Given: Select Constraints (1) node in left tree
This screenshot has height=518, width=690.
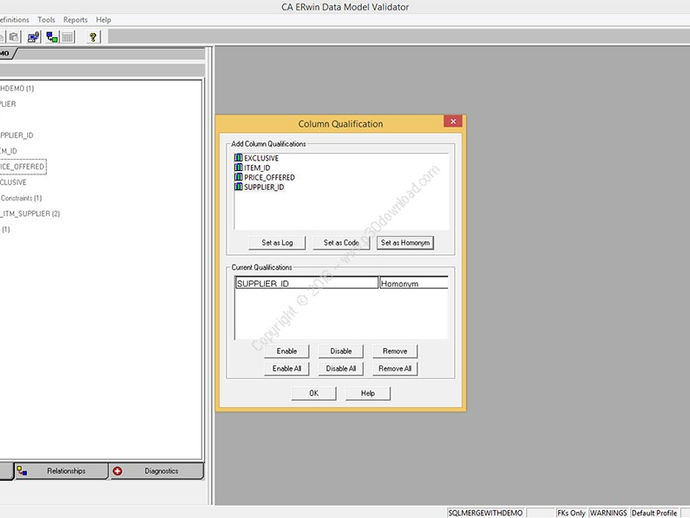Looking at the screenshot, I should pyautogui.click(x=21, y=198).
